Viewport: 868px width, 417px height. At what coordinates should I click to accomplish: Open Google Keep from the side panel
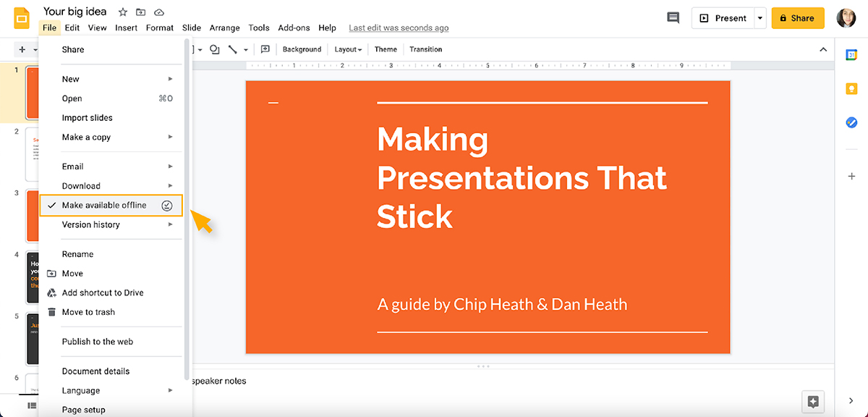tap(851, 88)
